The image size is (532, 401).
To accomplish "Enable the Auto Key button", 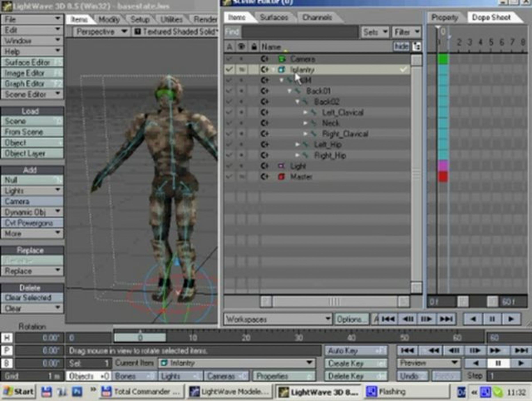I will 356,351.
